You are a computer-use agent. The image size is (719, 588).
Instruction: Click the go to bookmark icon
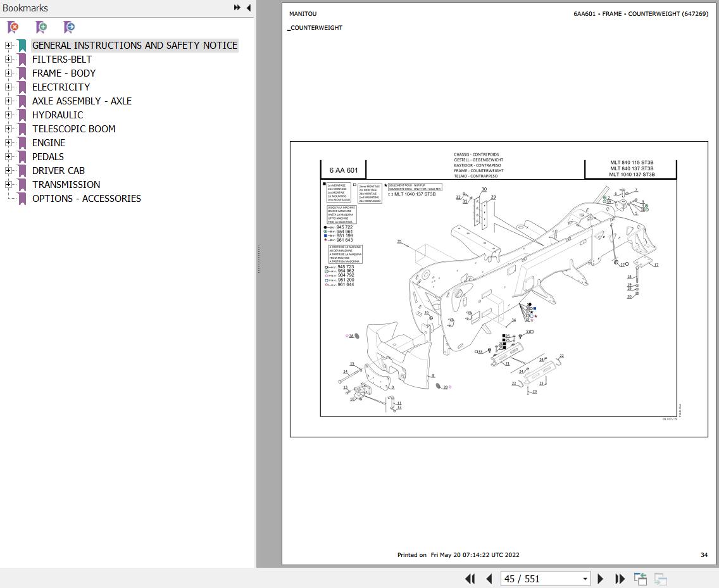[x=69, y=27]
